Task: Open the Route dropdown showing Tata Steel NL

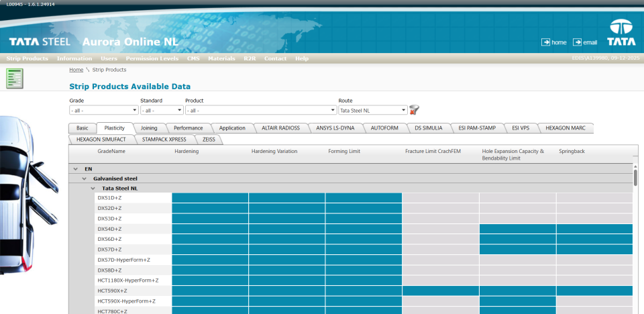Action: [x=372, y=110]
